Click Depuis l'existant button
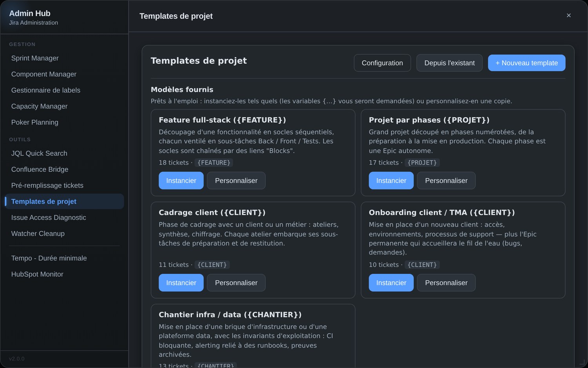 pos(449,63)
